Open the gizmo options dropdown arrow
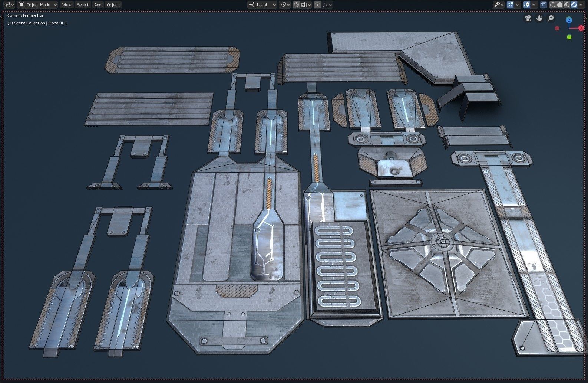This screenshot has height=383, width=588. [x=517, y=5]
